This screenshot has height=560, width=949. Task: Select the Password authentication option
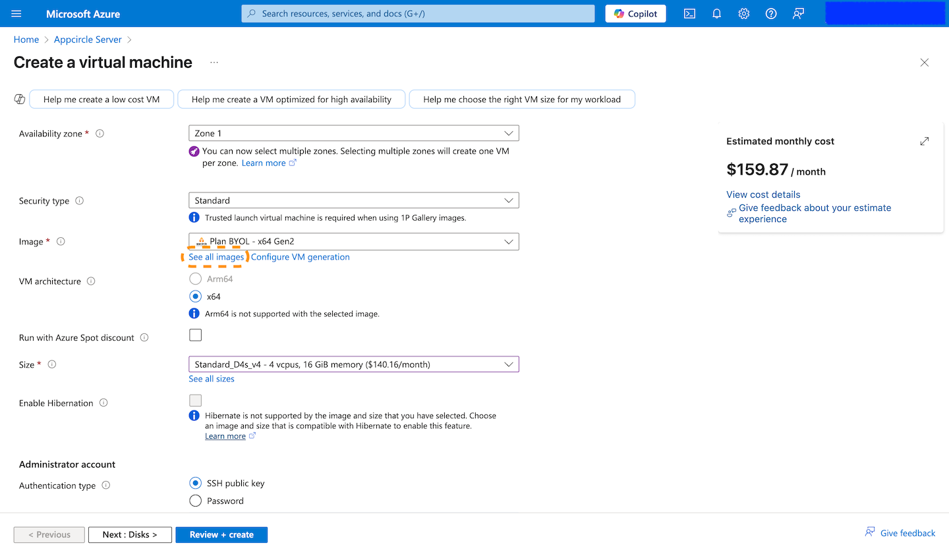(196, 501)
